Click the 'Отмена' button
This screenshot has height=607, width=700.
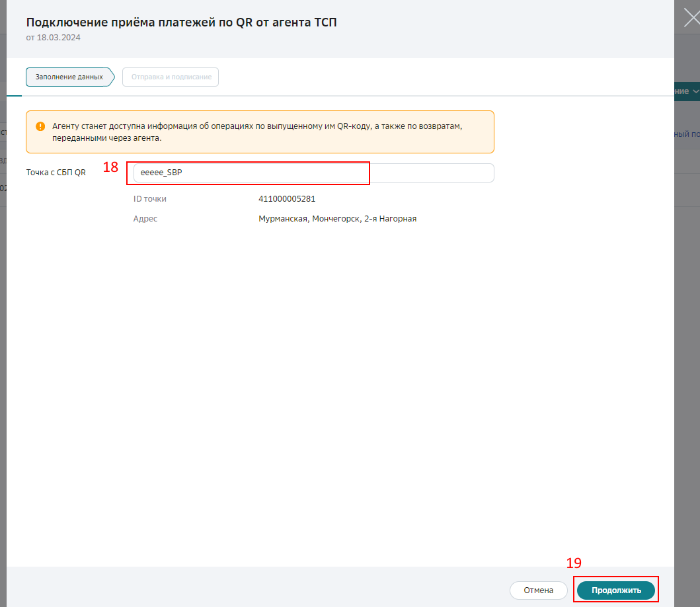[539, 590]
